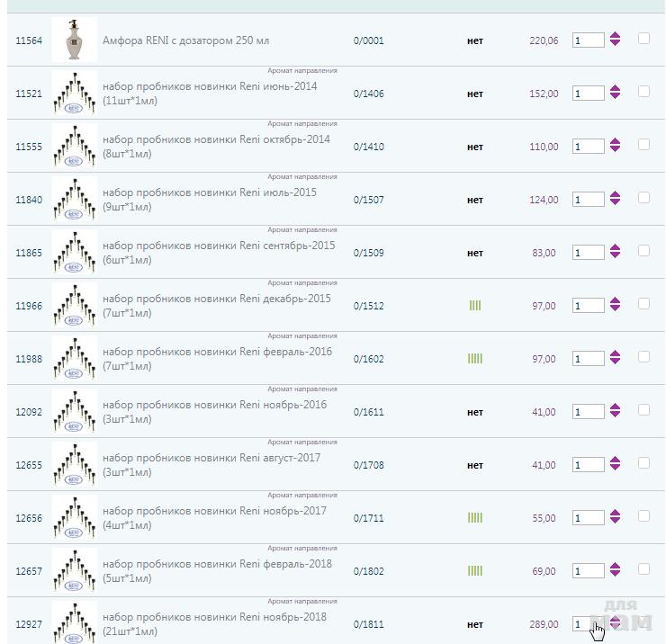Open набор пробников Reni август-2017 link
The width and height of the screenshot is (666, 644).
click(211, 459)
